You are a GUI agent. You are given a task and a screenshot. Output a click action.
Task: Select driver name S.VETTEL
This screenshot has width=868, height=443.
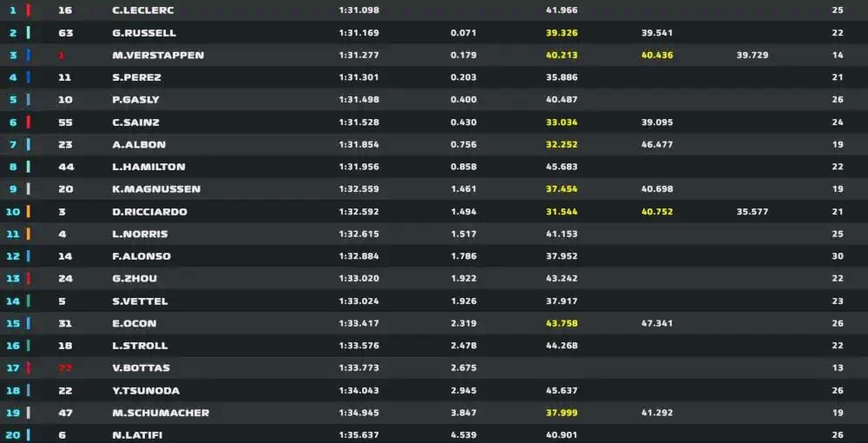click(x=140, y=301)
